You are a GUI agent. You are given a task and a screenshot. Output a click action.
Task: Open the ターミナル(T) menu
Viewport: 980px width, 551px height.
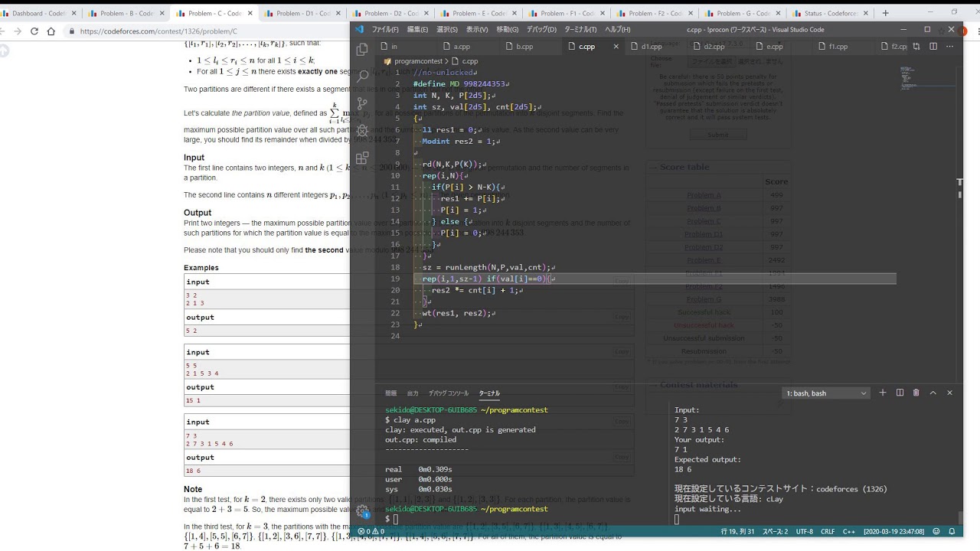pyautogui.click(x=580, y=29)
